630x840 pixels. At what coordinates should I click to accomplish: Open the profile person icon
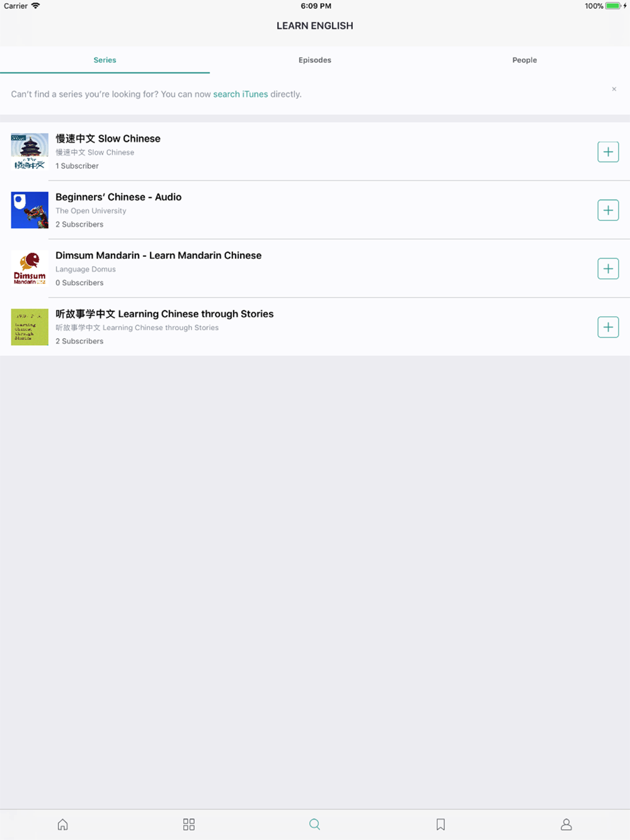[566, 824]
